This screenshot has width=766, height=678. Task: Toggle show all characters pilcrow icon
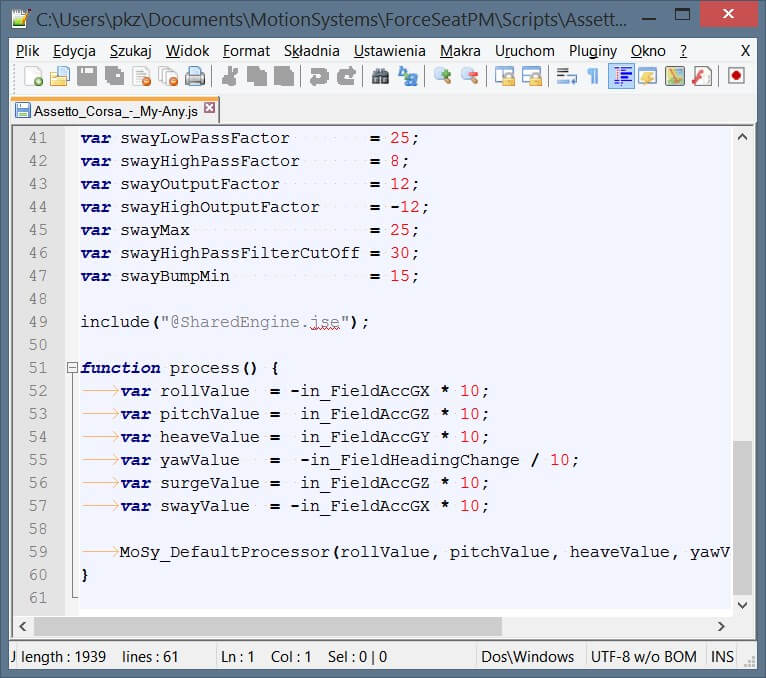click(593, 77)
